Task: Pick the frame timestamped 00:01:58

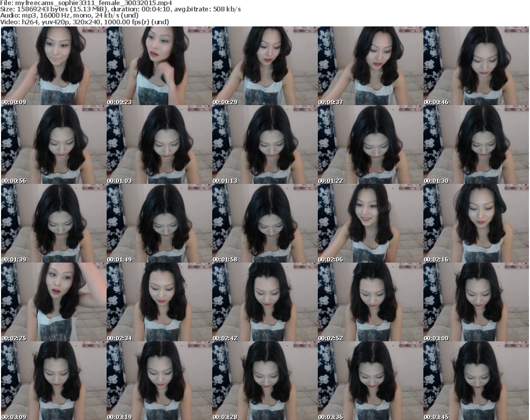Action: click(x=265, y=224)
